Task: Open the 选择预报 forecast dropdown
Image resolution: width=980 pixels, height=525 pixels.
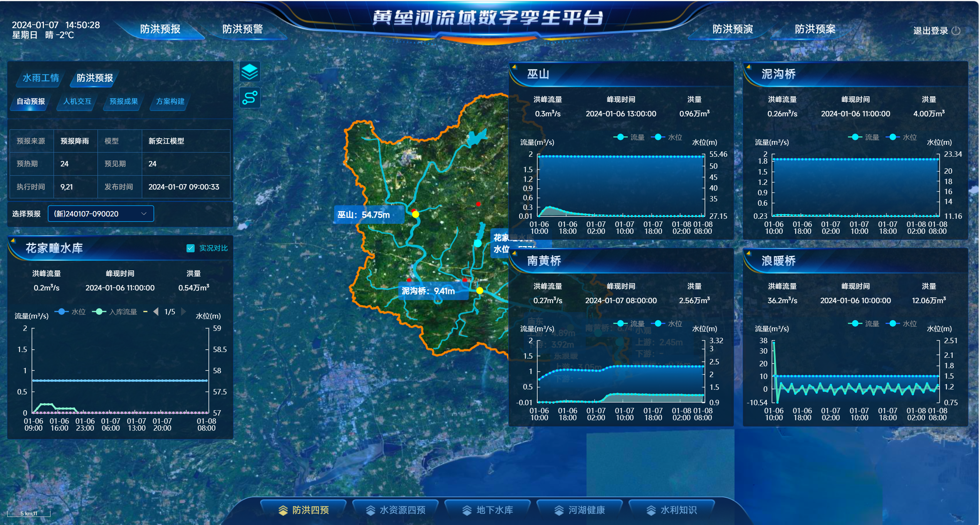Action: [101, 214]
